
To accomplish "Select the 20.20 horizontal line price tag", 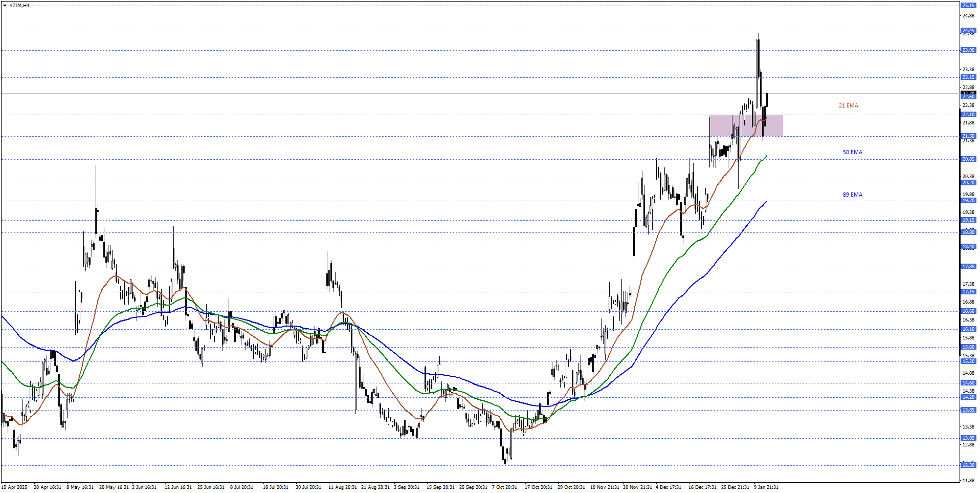I will tap(968, 183).
